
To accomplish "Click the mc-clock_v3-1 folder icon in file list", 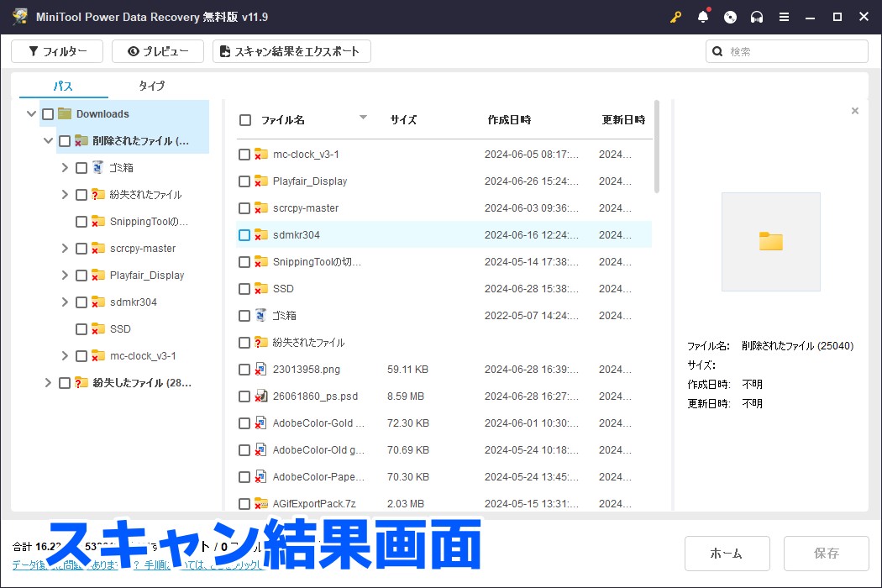I will coord(260,154).
